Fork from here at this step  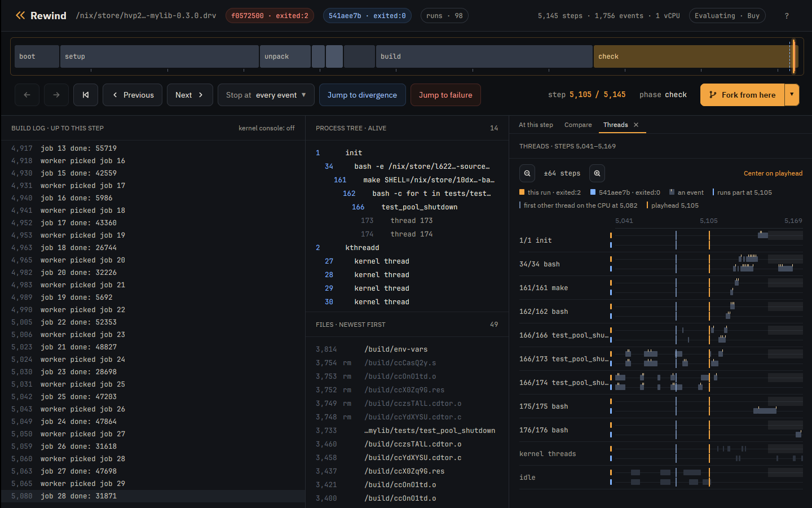pos(742,95)
